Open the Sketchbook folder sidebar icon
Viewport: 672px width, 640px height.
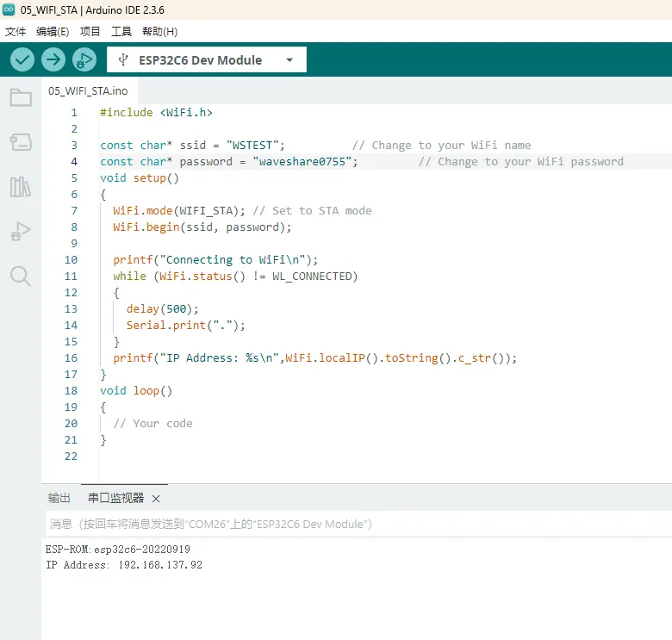(21, 97)
